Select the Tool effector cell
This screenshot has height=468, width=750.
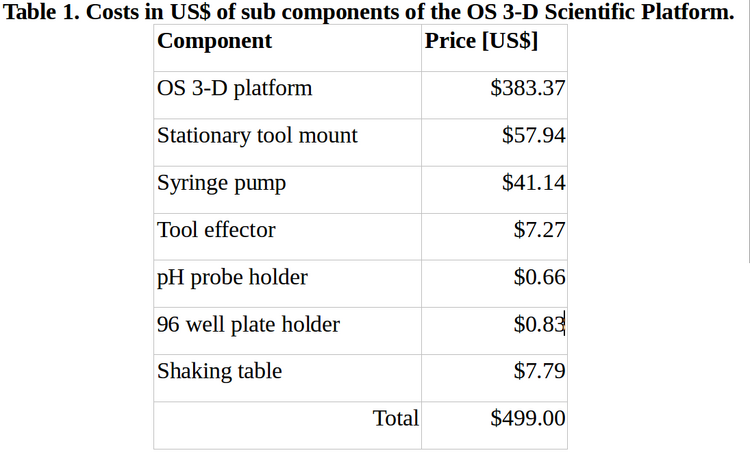(x=287, y=237)
